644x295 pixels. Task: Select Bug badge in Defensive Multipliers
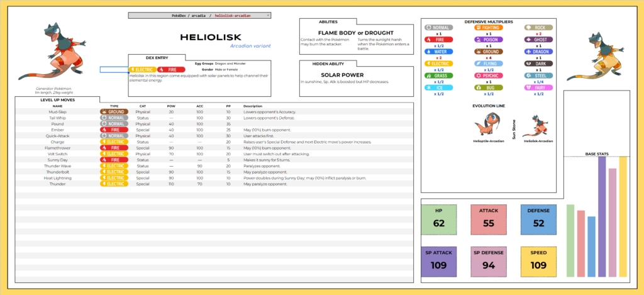click(x=488, y=87)
